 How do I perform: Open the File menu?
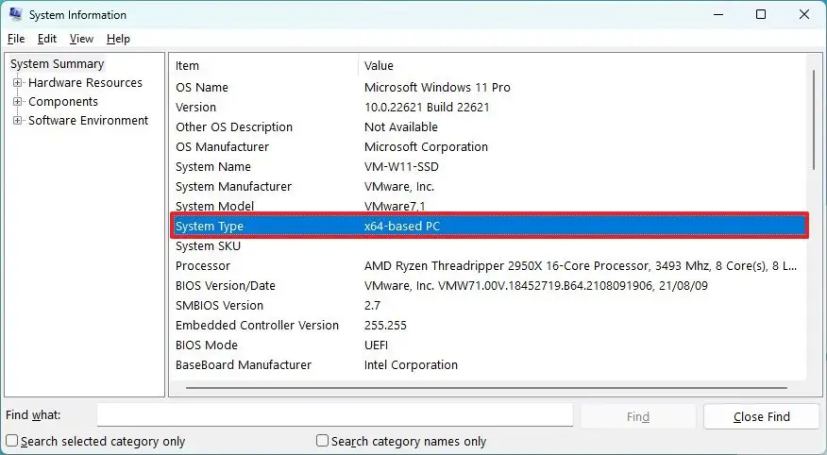(x=16, y=38)
